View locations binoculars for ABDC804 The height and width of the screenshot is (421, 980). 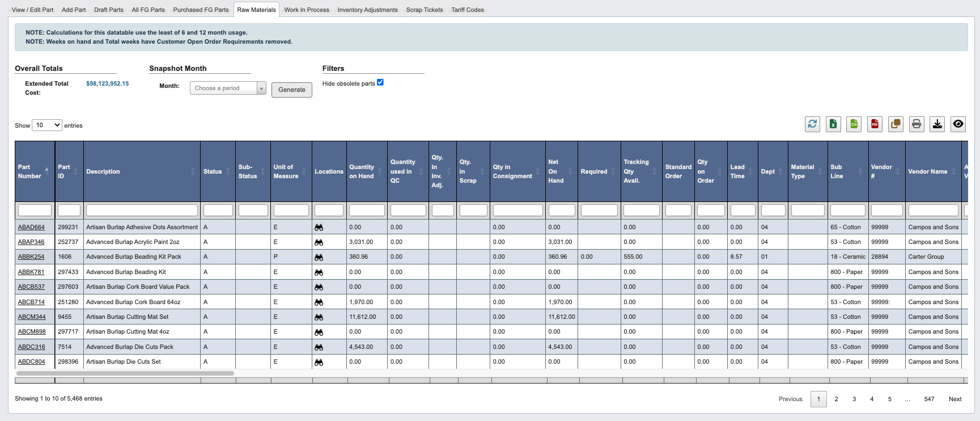pos(319,362)
